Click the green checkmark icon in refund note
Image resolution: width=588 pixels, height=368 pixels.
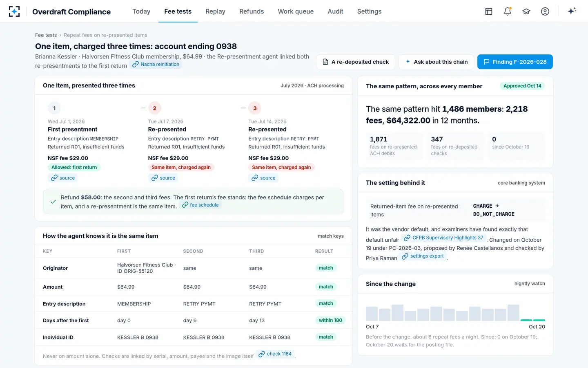click(x=53, y=202)
